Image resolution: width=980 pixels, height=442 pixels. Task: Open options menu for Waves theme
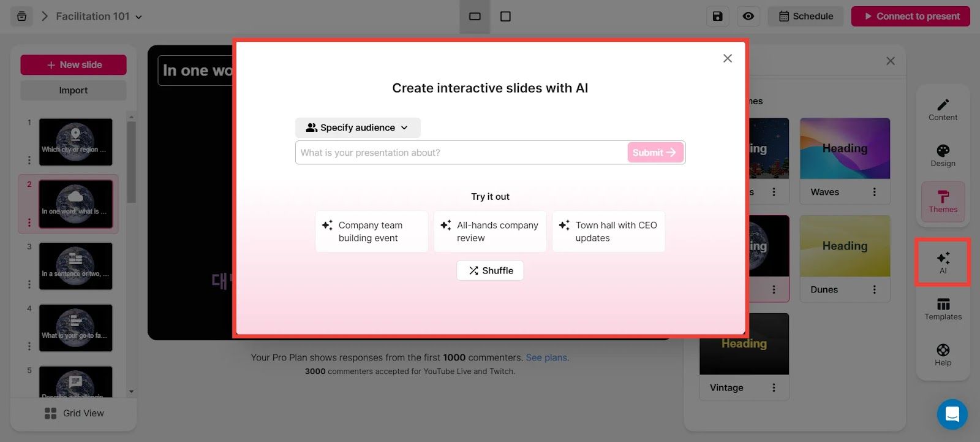pos(874,192)
